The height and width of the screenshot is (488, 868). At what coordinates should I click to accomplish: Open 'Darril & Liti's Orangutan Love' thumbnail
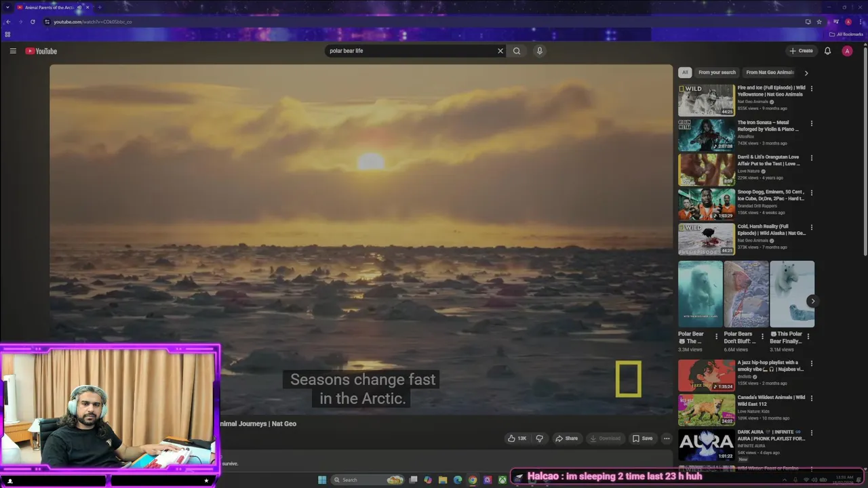click(x=706, y=169)
